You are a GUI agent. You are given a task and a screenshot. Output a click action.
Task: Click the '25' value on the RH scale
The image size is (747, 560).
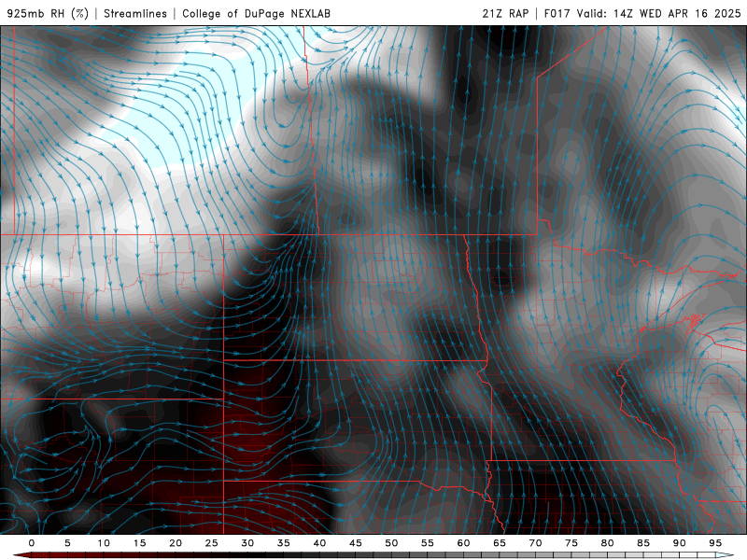pyautogui.click(x=212, y=543)
